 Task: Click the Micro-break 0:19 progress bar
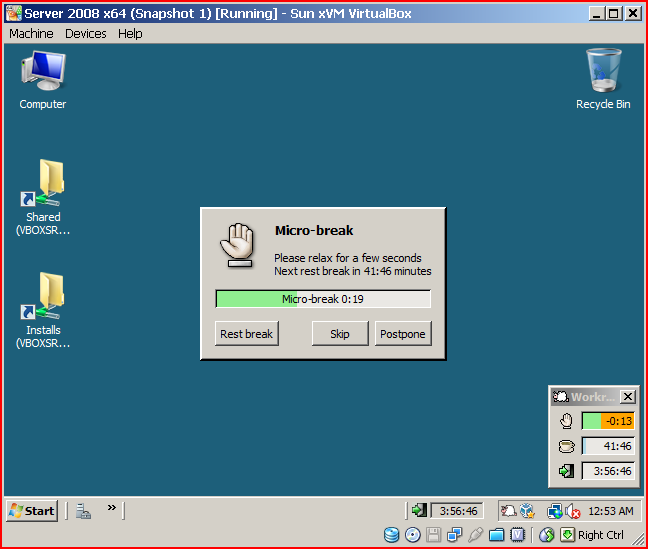323,299
